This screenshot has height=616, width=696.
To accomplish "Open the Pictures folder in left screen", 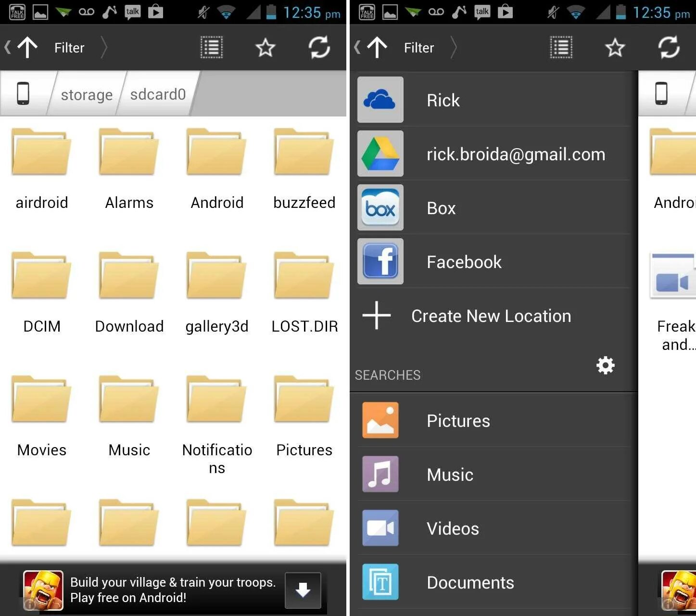I will pyautogui.click(x=304, y=416).
